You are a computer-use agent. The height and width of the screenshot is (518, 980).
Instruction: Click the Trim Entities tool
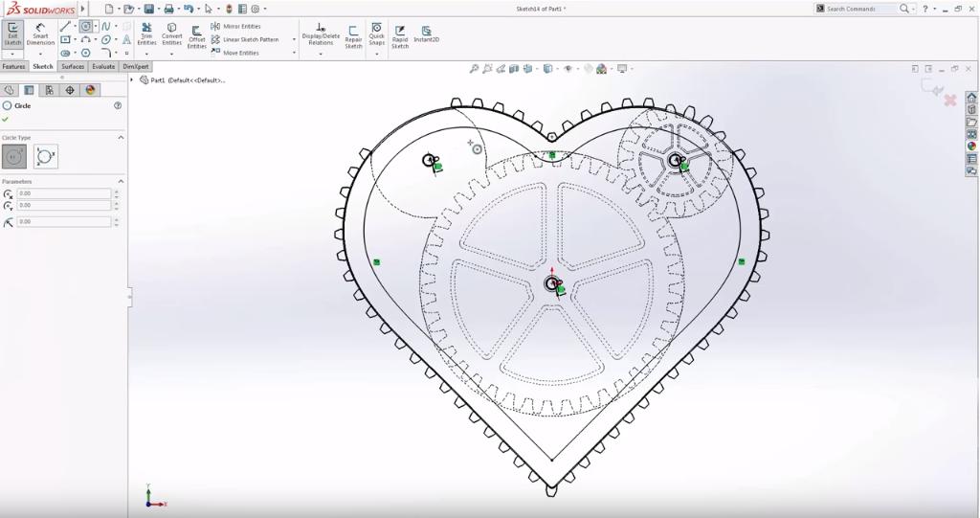[x=146, y=34]
